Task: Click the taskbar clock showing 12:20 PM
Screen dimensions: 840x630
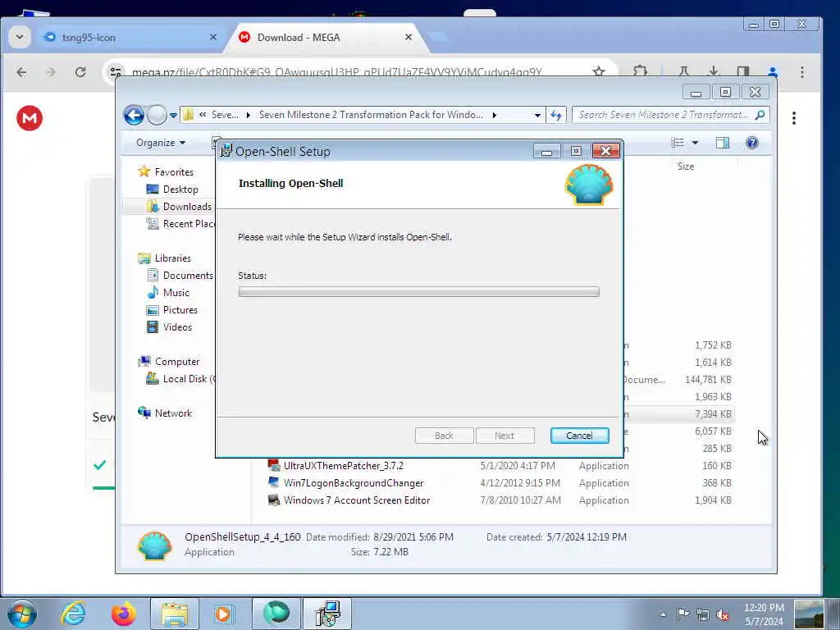Action: click(x=764, y=614)
